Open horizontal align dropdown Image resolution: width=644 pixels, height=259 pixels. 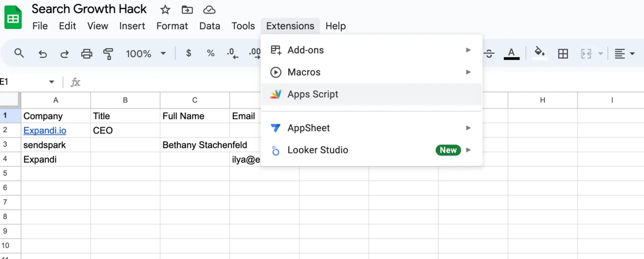625,53
